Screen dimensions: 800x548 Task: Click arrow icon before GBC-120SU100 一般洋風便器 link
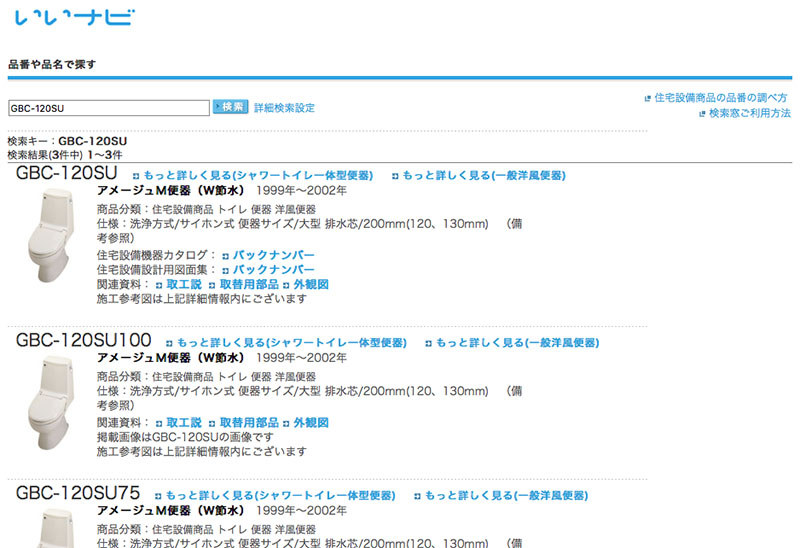[428, 344]
